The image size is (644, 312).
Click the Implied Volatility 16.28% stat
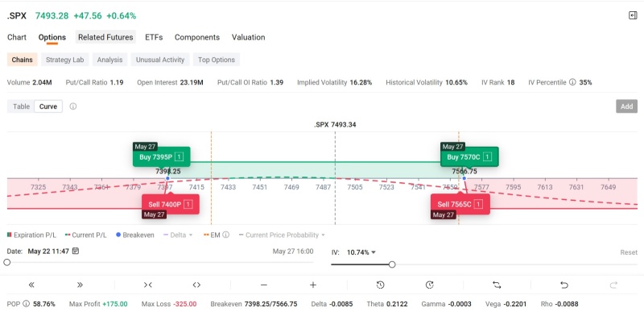335,82
